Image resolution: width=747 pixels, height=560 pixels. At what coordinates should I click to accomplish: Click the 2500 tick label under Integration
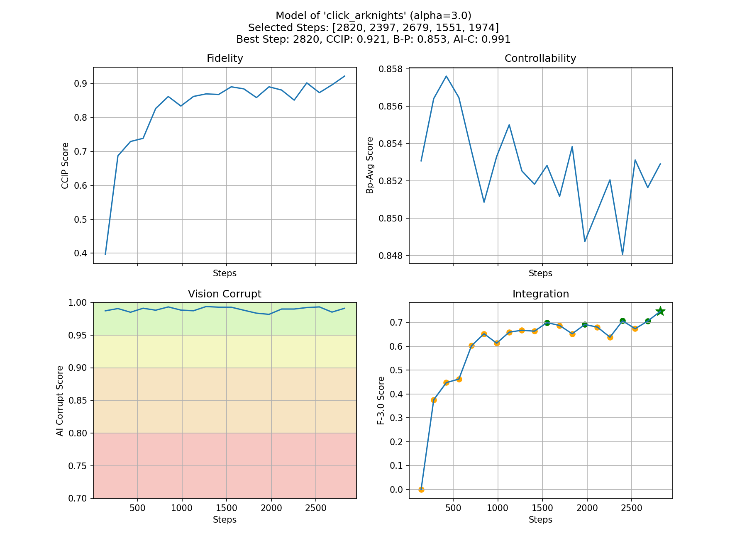(x=631, y=508)
